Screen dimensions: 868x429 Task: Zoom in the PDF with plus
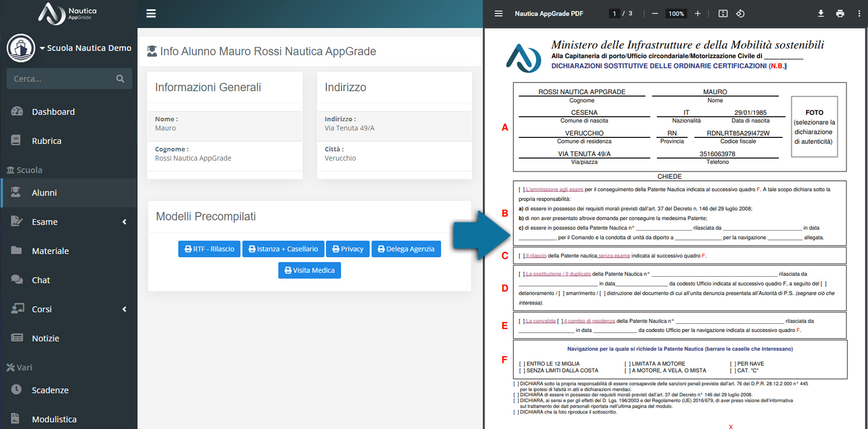[698, 14]
